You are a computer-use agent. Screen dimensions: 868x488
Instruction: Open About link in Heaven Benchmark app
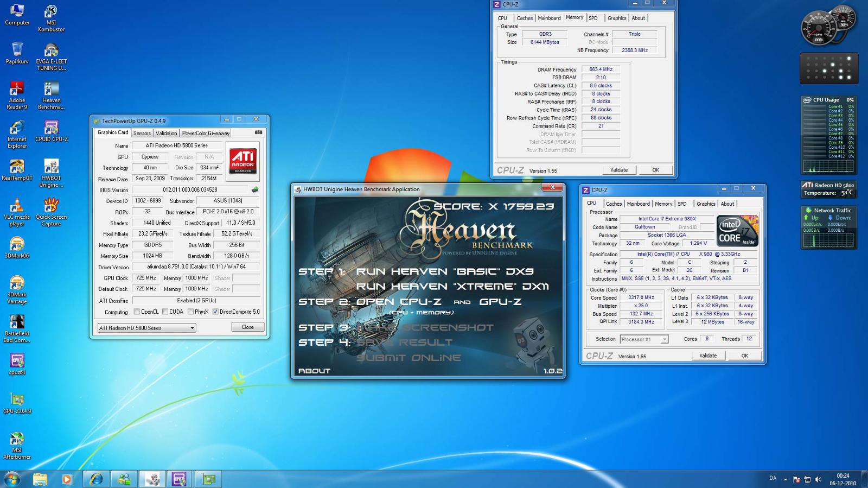[x=314, y=371]
